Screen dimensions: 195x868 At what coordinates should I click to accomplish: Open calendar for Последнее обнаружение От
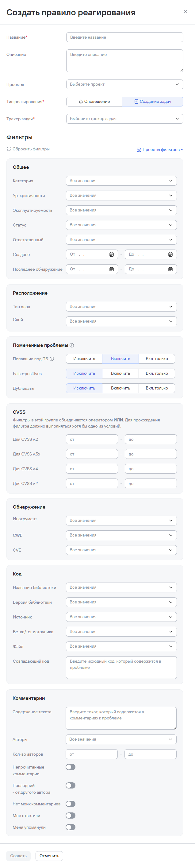[112, 269]
